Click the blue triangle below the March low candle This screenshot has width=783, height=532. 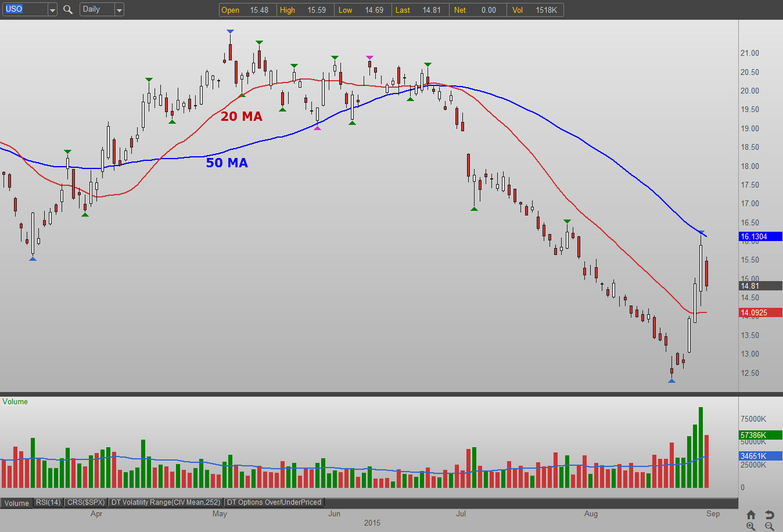coord(33,258)
